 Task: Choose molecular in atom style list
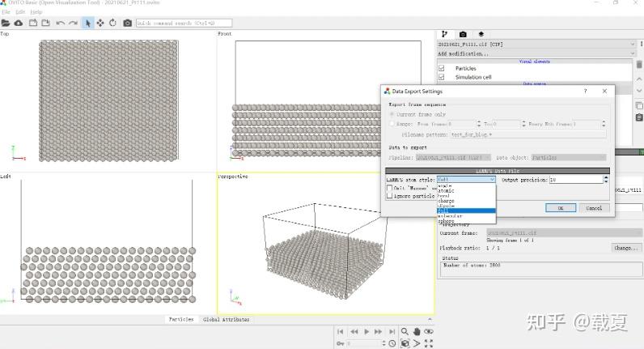coord(451,216)
